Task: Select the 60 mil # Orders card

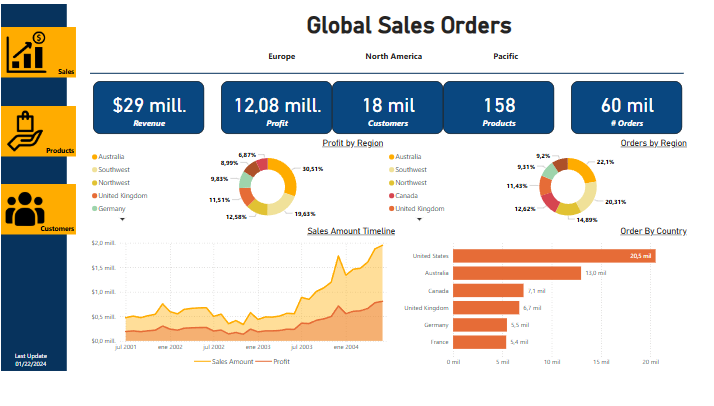Action: pyautogui.click(x=626, y=108)
